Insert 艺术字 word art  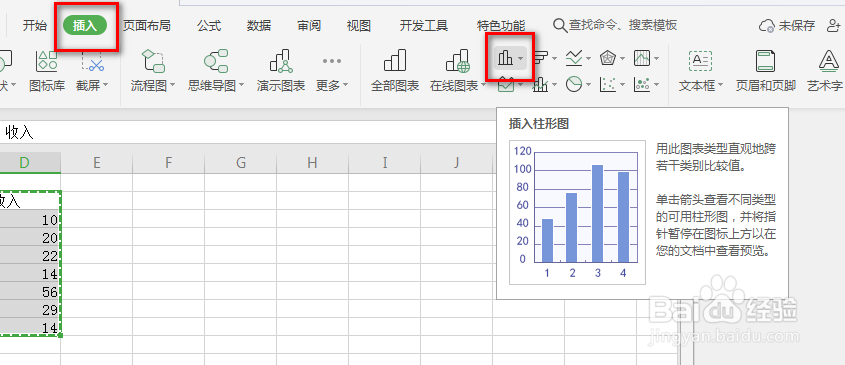click(825, 70)
